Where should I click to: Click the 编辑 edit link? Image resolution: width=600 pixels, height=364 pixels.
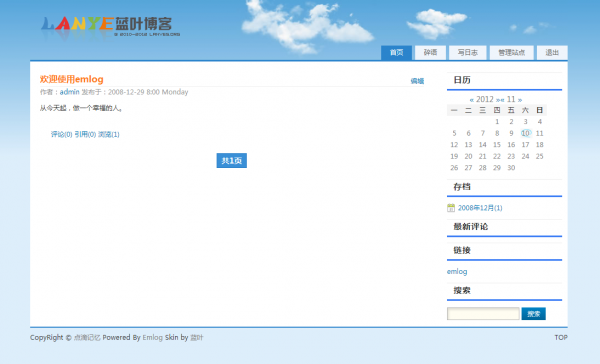(417, 81)
